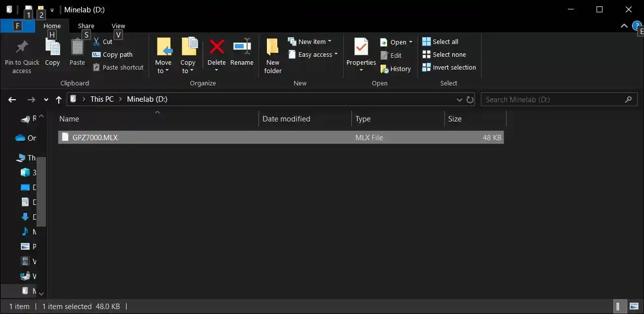Select the GPZ7000.MLX file
Screen dimensions: 644x314
click(x=281, y=138)
